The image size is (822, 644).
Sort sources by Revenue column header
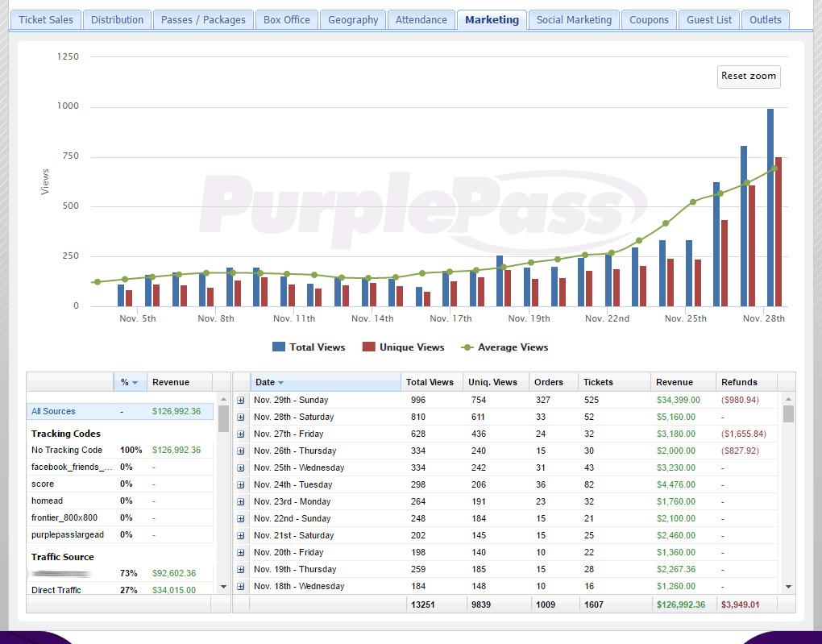pos(179,382)
